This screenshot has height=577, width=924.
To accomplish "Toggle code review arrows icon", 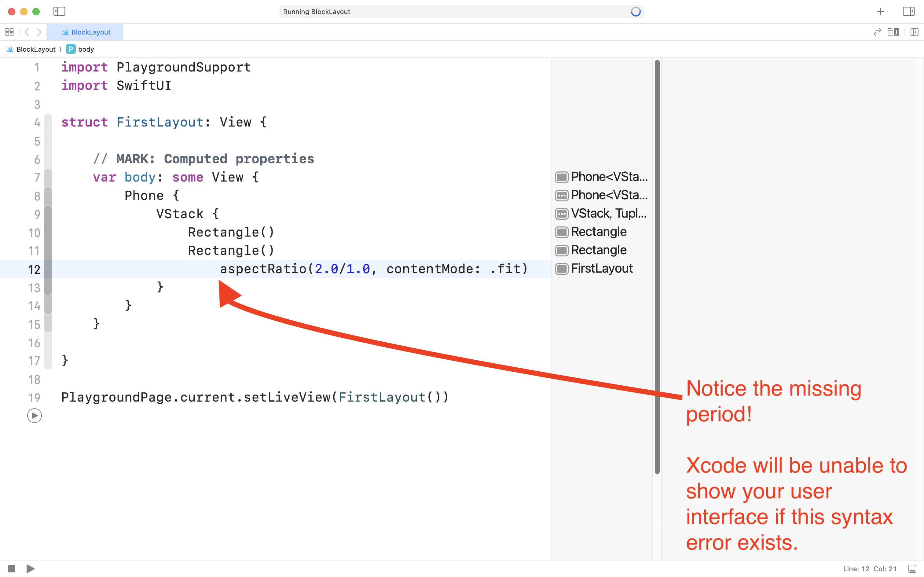I will tap(877, 32).
